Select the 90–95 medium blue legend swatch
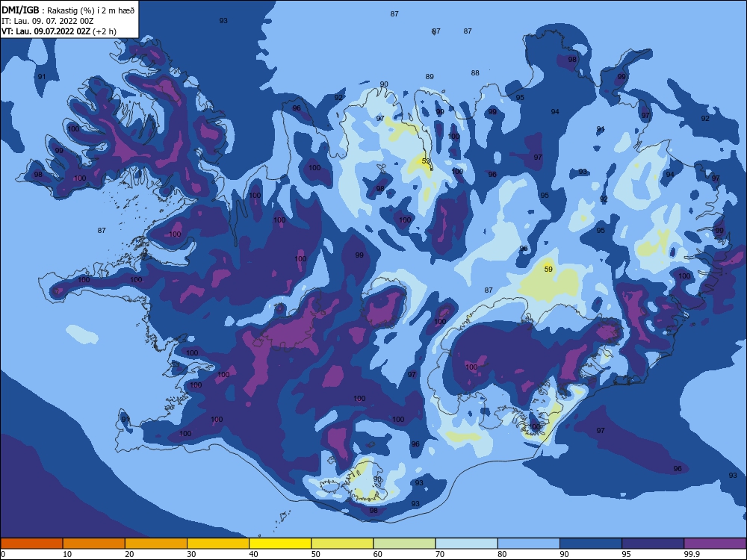This screenshot has width=747, height=560. point(591,544)
